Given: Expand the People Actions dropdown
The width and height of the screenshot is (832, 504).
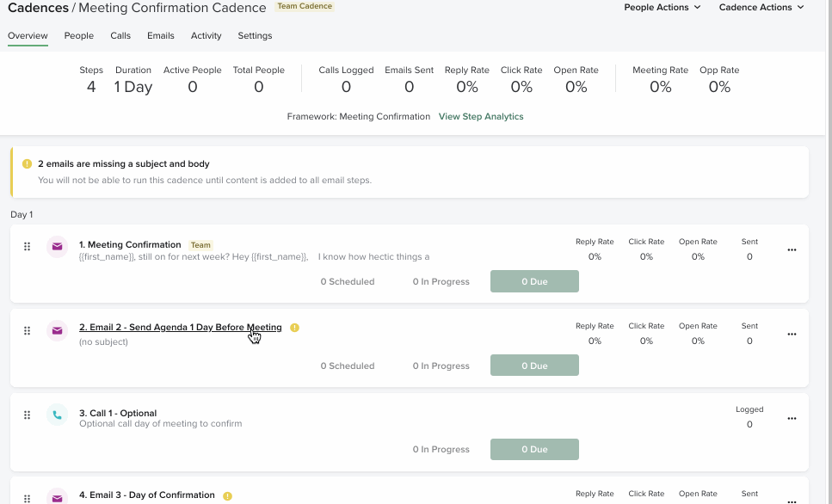Looking at the screenshot, I should coord(662,8).
